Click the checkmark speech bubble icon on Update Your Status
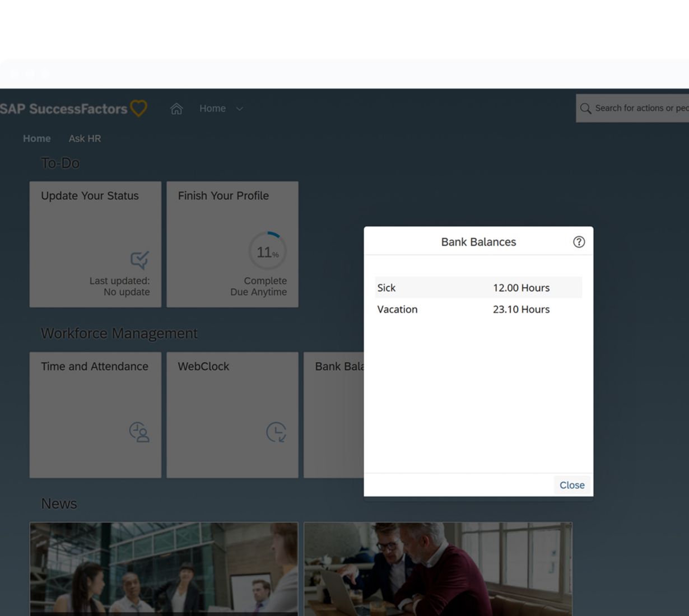 click(139, 260)
